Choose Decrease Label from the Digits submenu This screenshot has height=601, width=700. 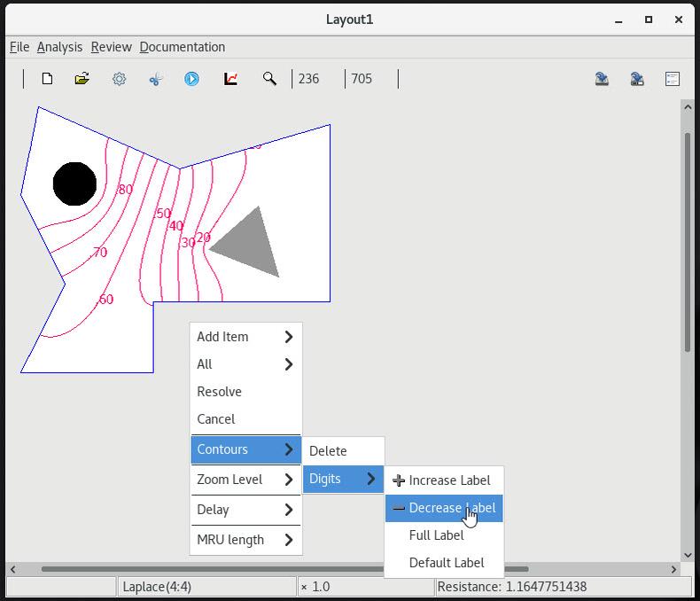click(451, 508)
